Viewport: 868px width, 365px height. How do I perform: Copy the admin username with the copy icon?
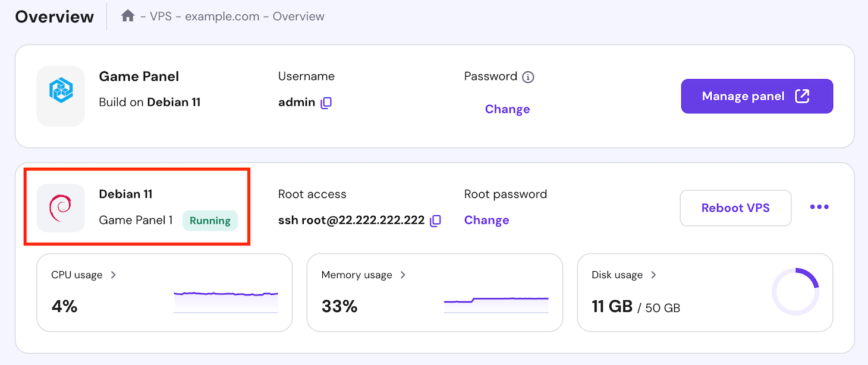coord(326,102)
